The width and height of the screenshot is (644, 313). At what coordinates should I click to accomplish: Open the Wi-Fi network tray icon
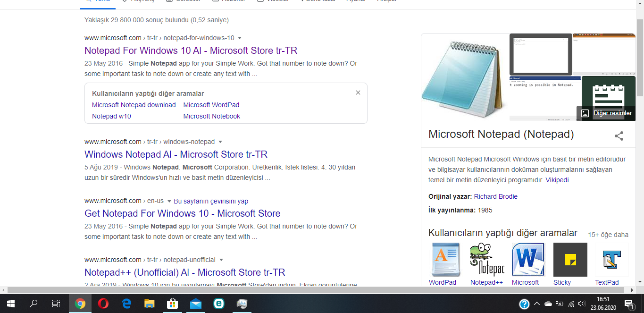(571, 304)
